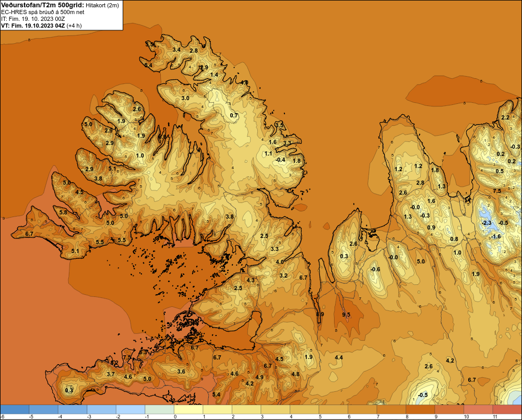Select legend swatch between 10 and 11
Screen dimensions: 522x420
coord(478,410)
